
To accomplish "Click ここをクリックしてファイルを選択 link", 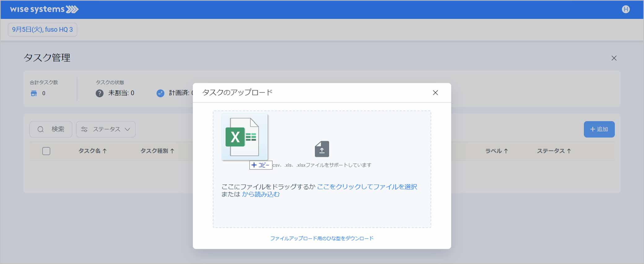I will (367, 187).
